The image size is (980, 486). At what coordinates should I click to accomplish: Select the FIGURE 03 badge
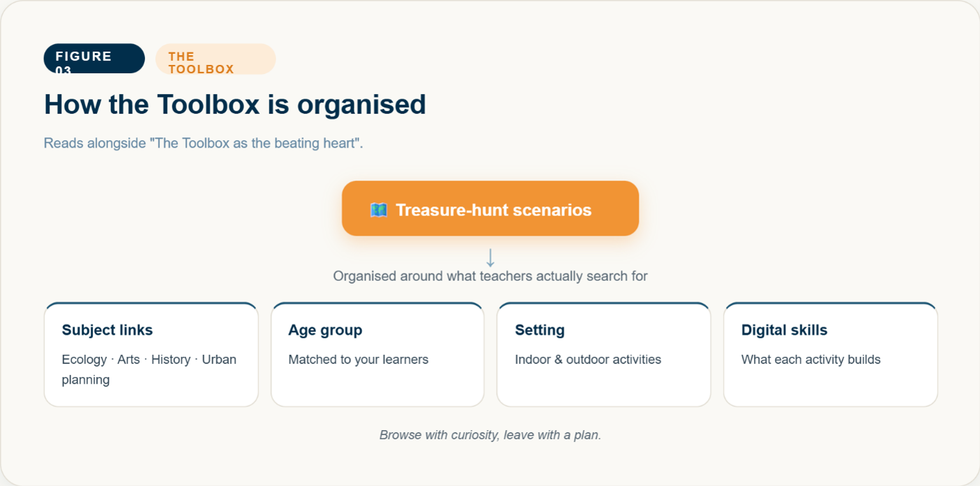tap(94, 59)
